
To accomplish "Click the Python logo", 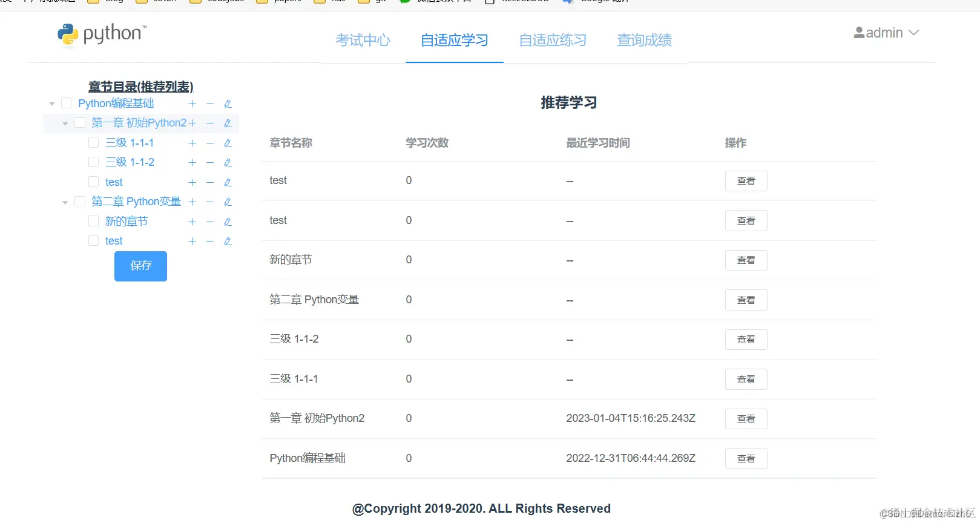I will click(x=102, y=35).
